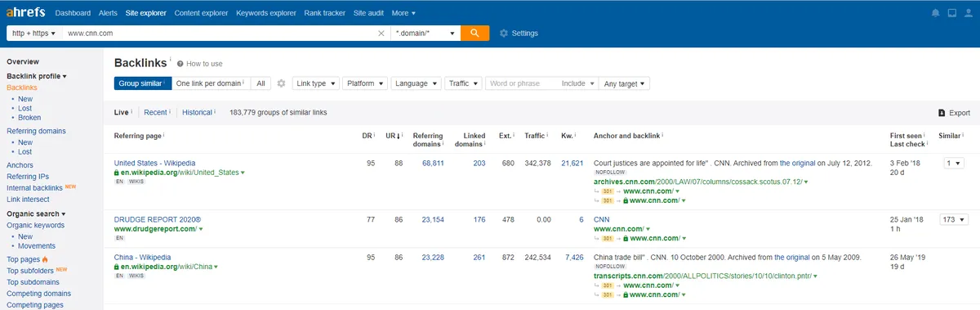
Task: Click the info icon next to Traffic column
Action: point(548,135)
